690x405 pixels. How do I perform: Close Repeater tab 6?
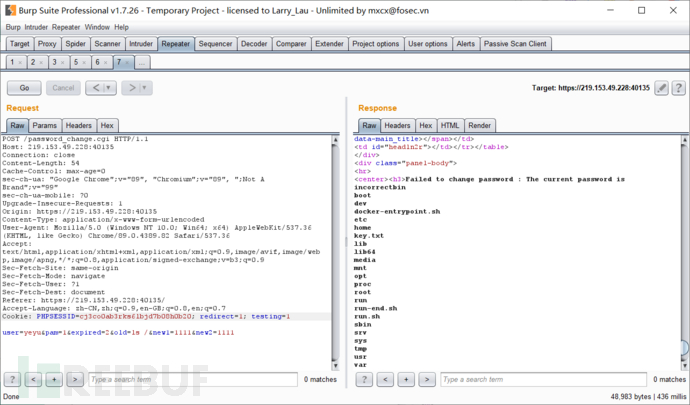click(x=106, y=63)
